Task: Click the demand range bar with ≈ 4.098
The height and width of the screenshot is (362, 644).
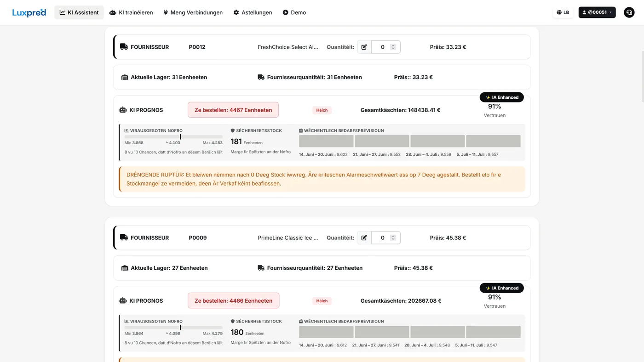Action: [173, 327]
